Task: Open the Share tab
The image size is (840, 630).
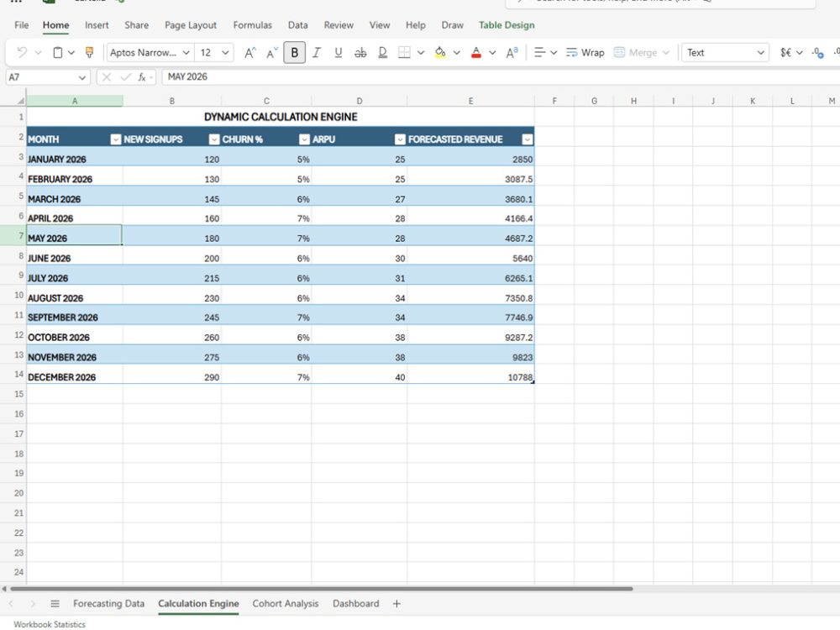Action: pyautogui.click(x=137, y=25)
